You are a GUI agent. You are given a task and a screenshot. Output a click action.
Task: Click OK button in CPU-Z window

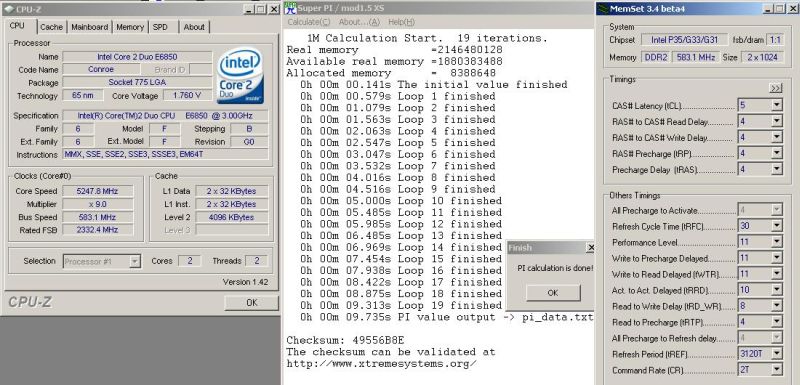[252, 303]
